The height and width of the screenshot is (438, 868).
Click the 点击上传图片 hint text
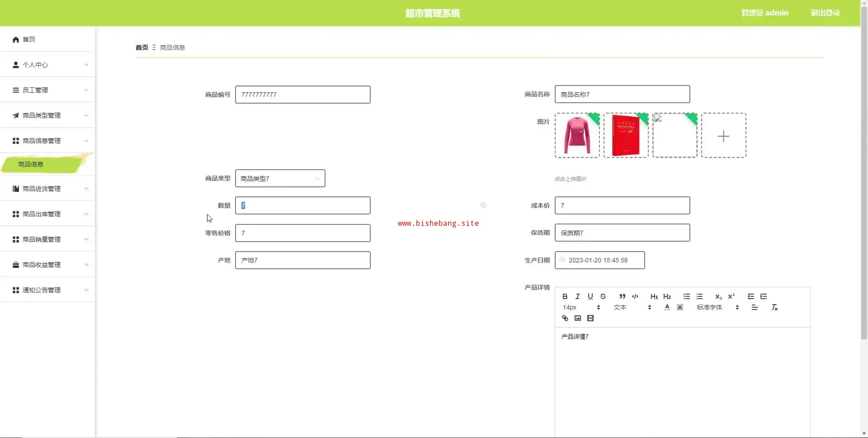(x=571, y=179)
